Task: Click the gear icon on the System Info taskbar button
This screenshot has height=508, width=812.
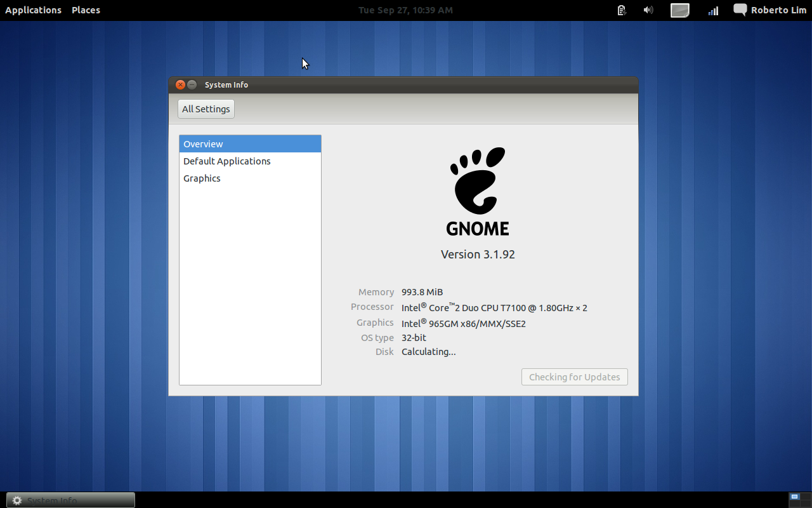Action: 16,500
